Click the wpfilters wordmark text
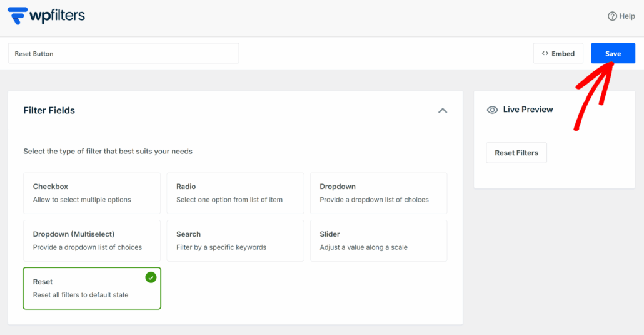The height and width of the screenshot is (335, 644). (x=57, y=16)
